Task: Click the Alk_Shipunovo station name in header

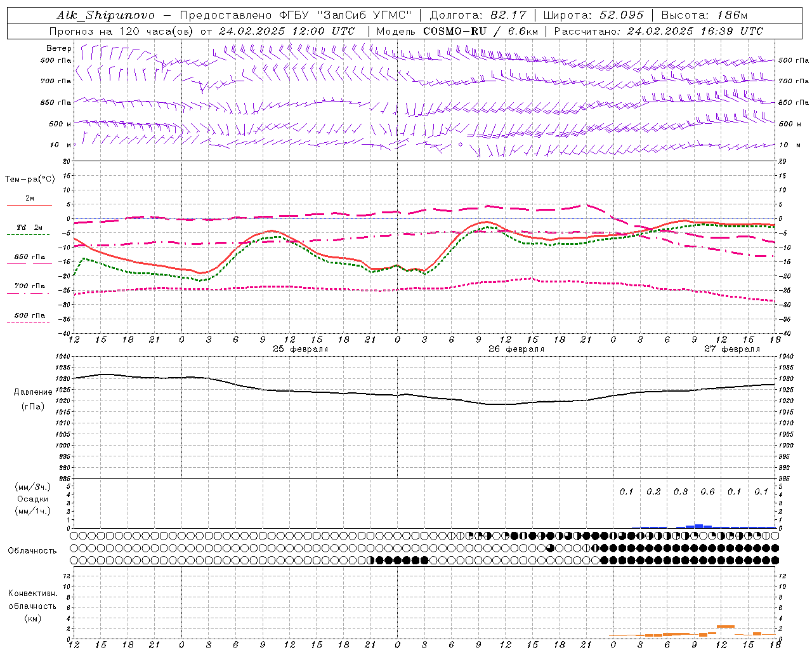Action: click(x=105, y=15)
